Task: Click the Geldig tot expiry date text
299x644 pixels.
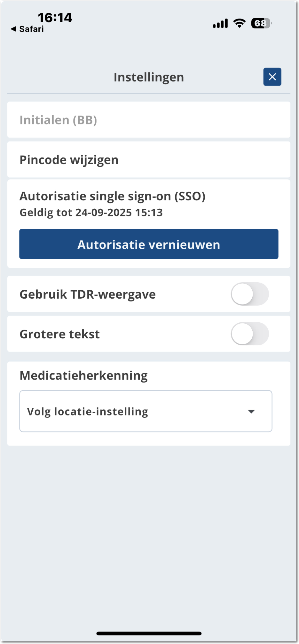Action: coord(91,213)
